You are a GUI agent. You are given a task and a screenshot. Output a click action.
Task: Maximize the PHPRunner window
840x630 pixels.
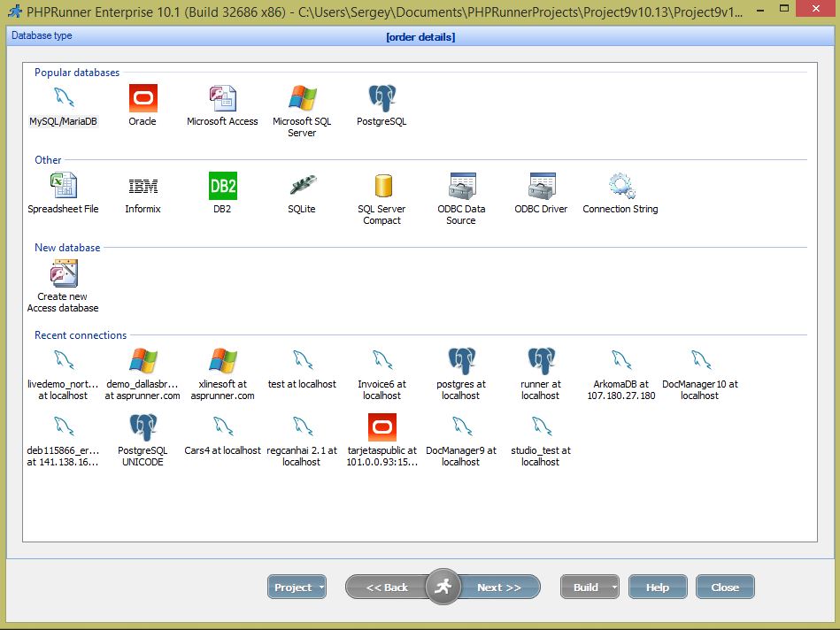783,9
